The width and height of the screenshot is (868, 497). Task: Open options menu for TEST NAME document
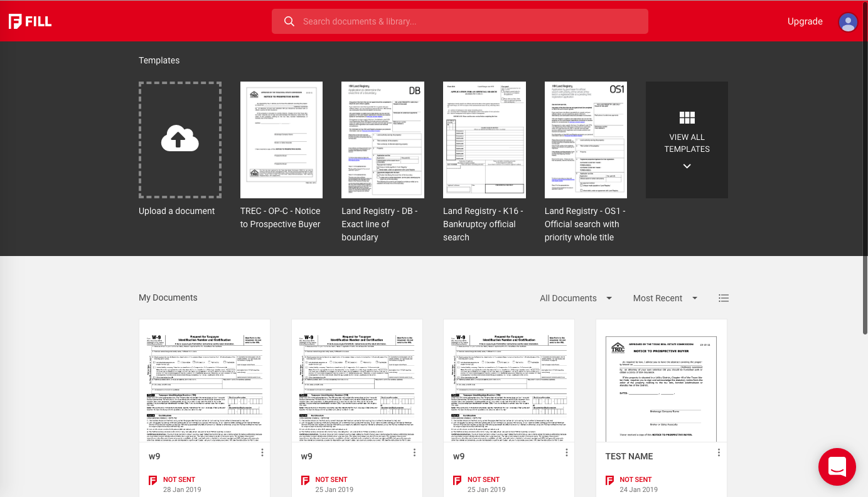(x=719, y=452)
